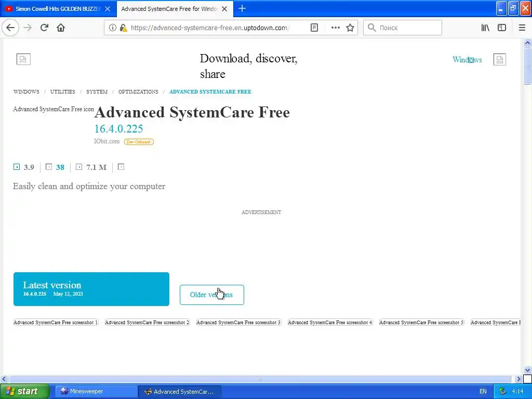
Task: Bookmark this page with the star
Action: [350, 28]
